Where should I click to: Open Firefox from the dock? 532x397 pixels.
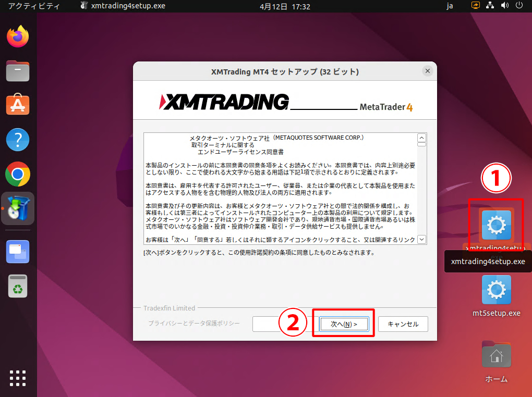(18, 37)
